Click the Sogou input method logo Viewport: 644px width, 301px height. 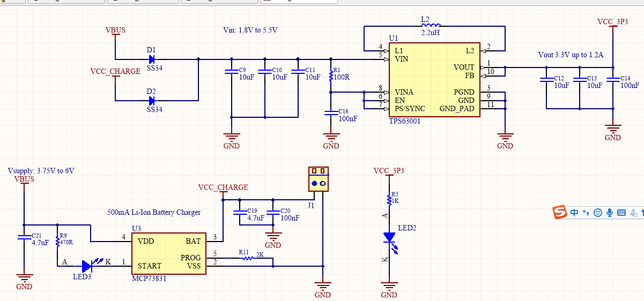click(x=560, y=212)
